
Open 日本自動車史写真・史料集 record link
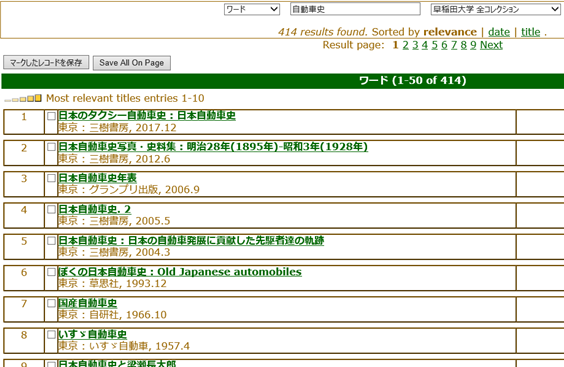click(x=213, y=146)
